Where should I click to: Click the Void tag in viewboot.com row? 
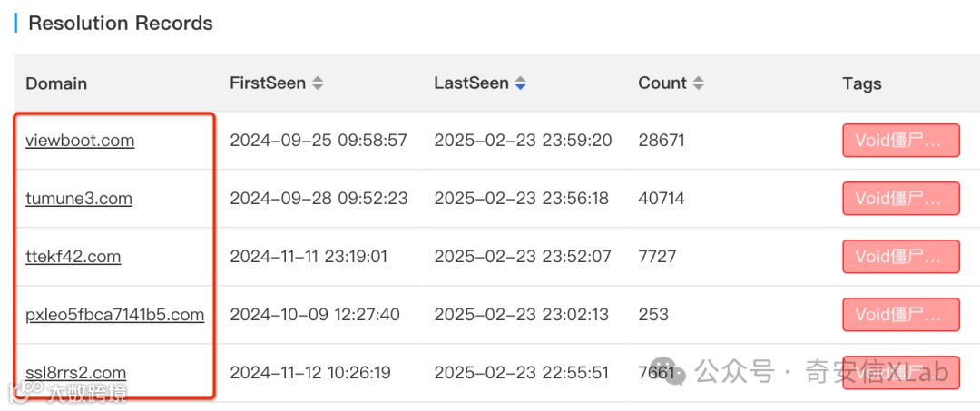(900, 141)
